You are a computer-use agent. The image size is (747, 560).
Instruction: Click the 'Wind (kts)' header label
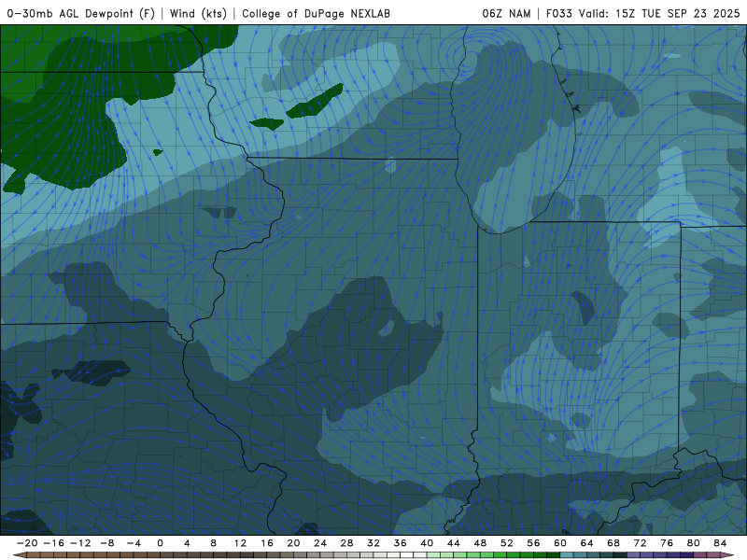[x=198, y=13]
